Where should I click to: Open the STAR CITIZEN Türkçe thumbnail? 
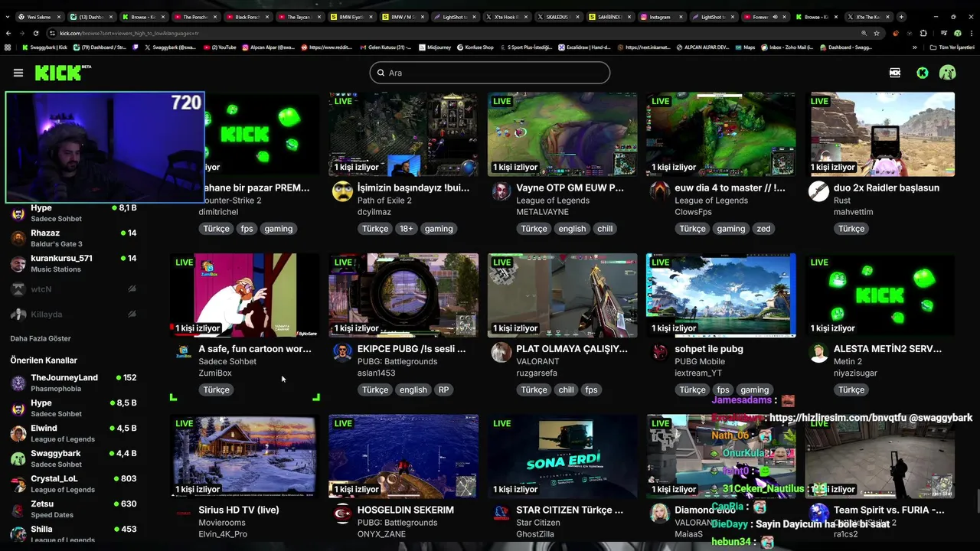(x=562, y=456)
